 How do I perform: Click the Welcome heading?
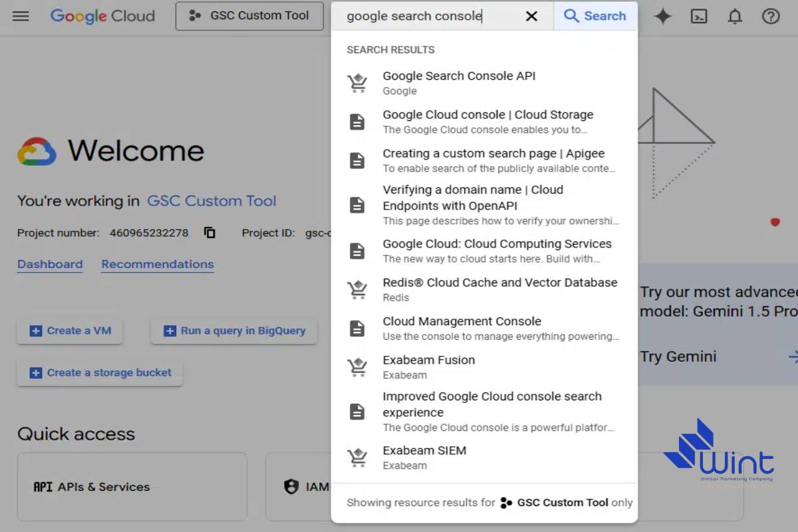click(136, 151)
